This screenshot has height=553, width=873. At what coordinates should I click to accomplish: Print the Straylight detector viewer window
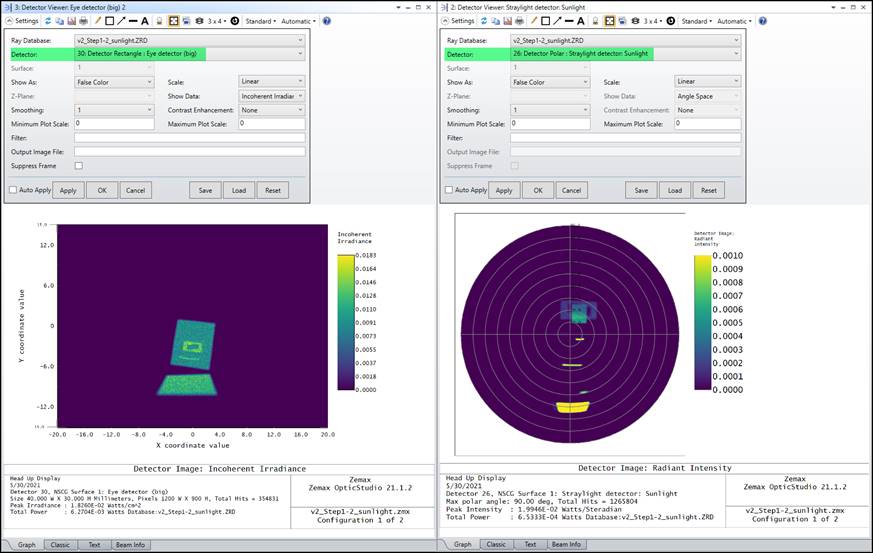519,21
